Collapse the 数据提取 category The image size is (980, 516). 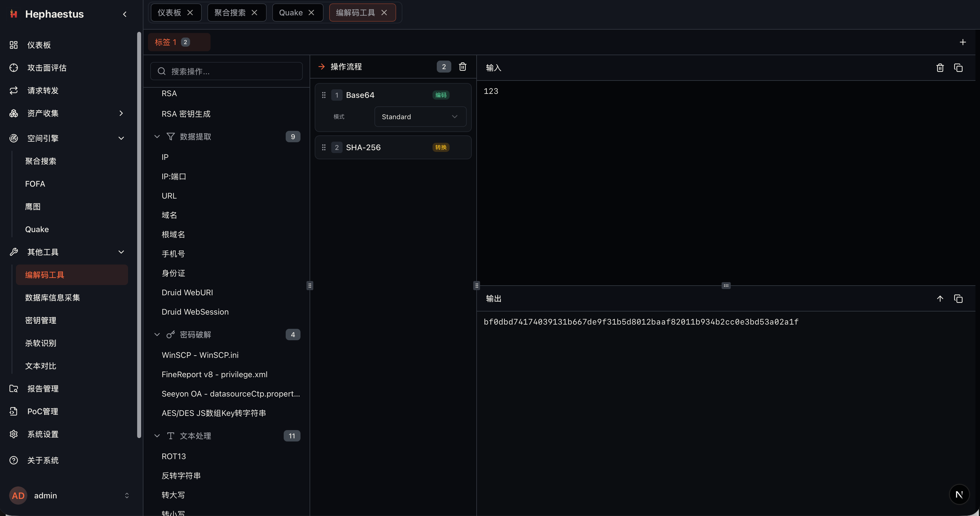pyautogui.click(x=157, y=137)
